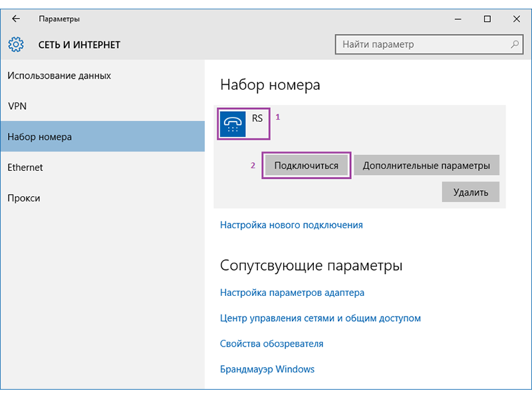Click the settings gear icon
Screen dimensions: 532x399
(15, 45)
